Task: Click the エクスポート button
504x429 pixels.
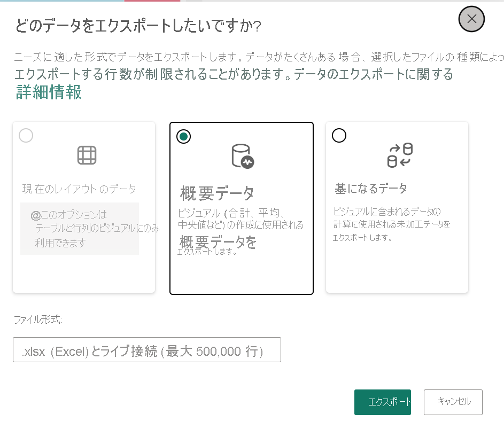Action: (x=383, y=402)
